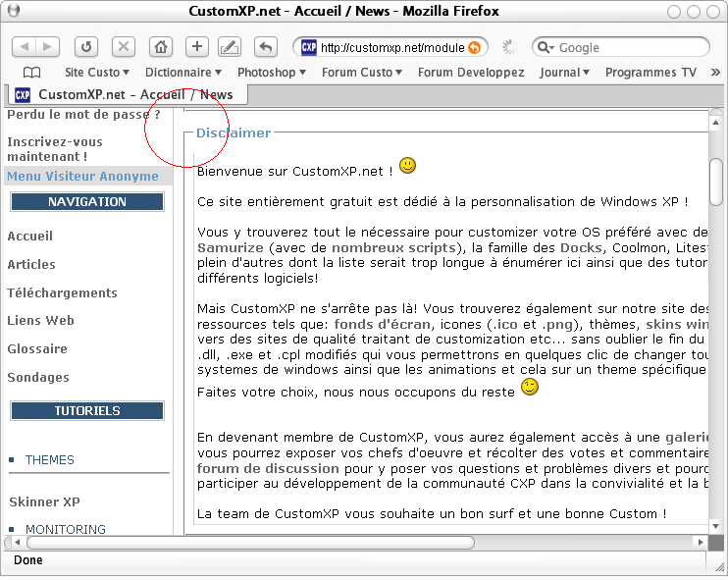Click the vertical scrollbar up arrow

[x=715, y=122]
